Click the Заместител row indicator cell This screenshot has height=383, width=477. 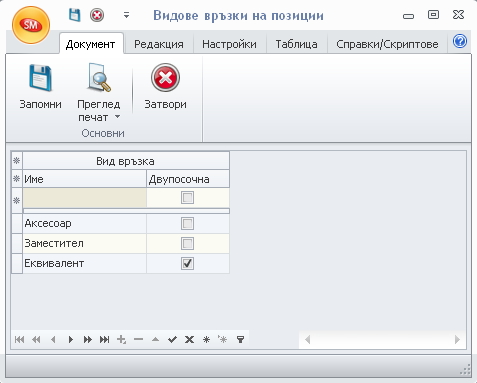17,243
